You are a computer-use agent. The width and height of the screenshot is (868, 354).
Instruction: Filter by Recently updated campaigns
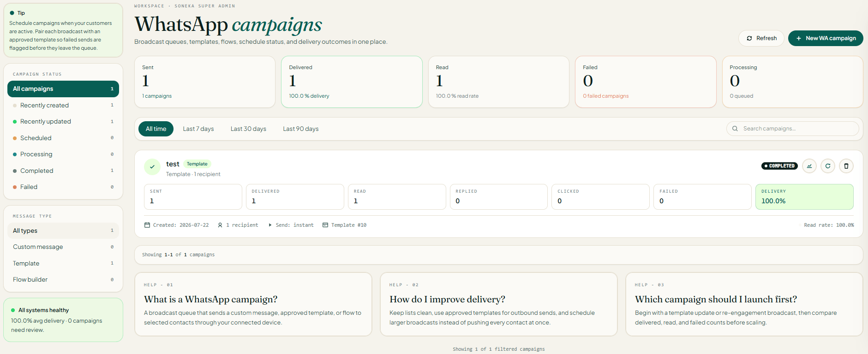click(x=63, y=122)
